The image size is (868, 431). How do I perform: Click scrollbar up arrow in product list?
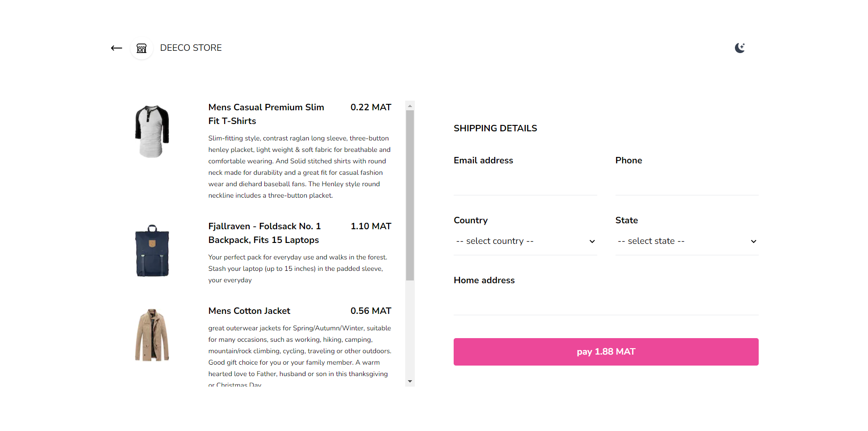[x=410, y=106]
